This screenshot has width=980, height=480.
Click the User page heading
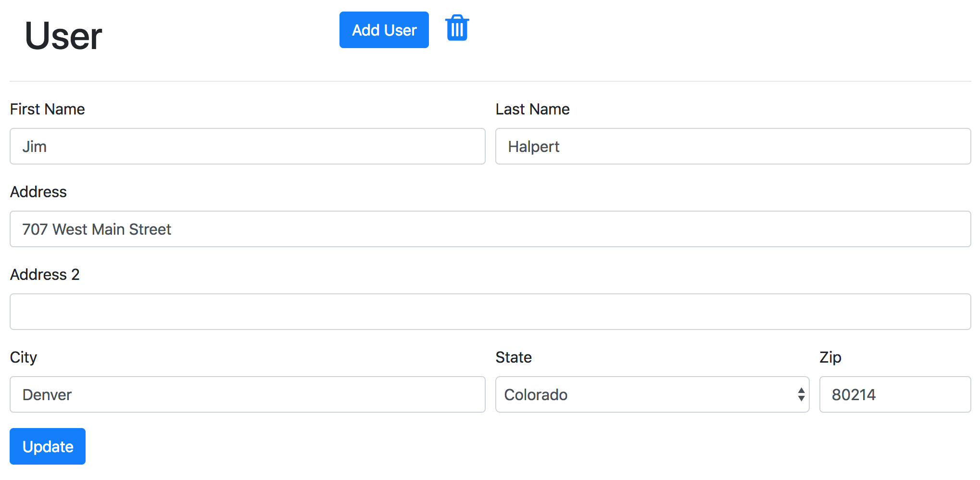[63, 36]
